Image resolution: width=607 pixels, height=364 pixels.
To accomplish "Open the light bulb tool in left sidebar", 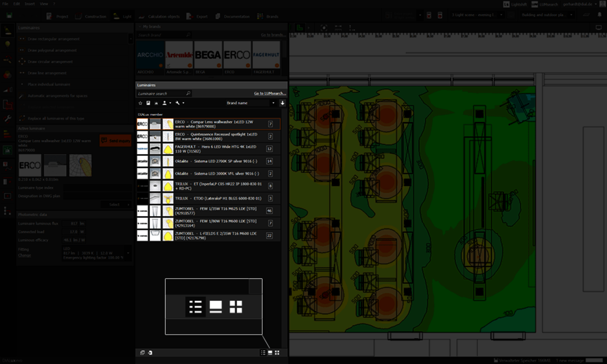I will coord(7,45).
